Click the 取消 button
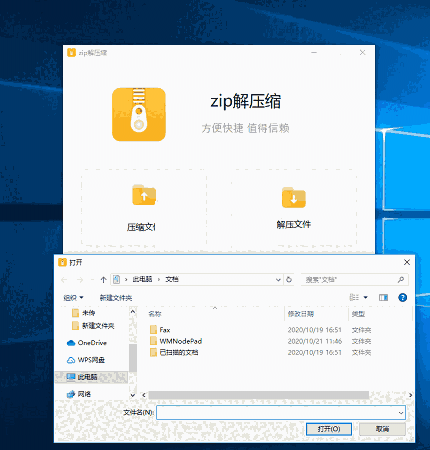430x450 pixels. [382, 429]
